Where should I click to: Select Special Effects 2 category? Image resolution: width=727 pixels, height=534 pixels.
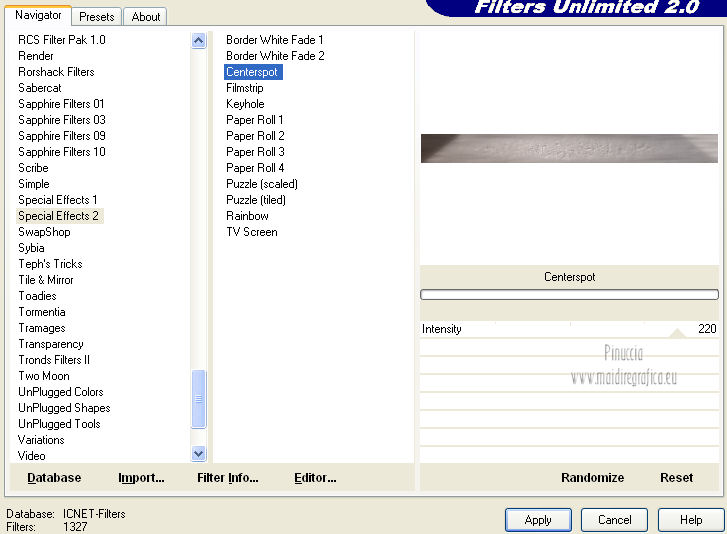click(58, 216)
